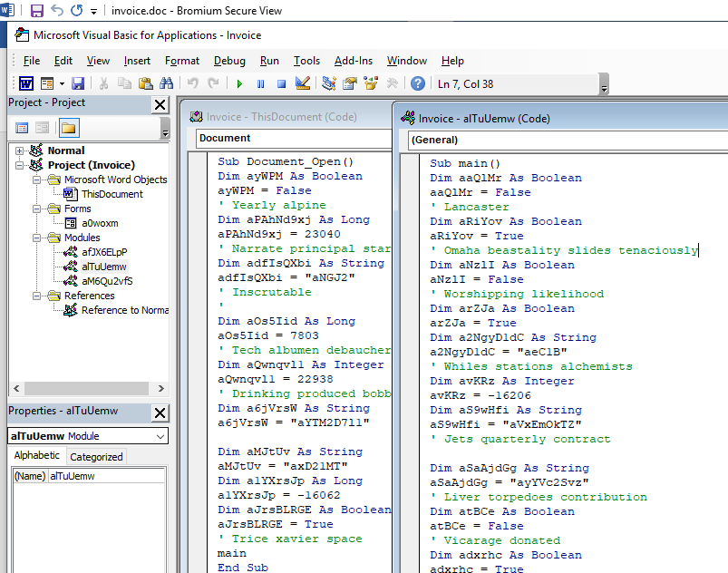The image size is (728, 573).
Task: Open the Format menu
Action: (182, 61)
